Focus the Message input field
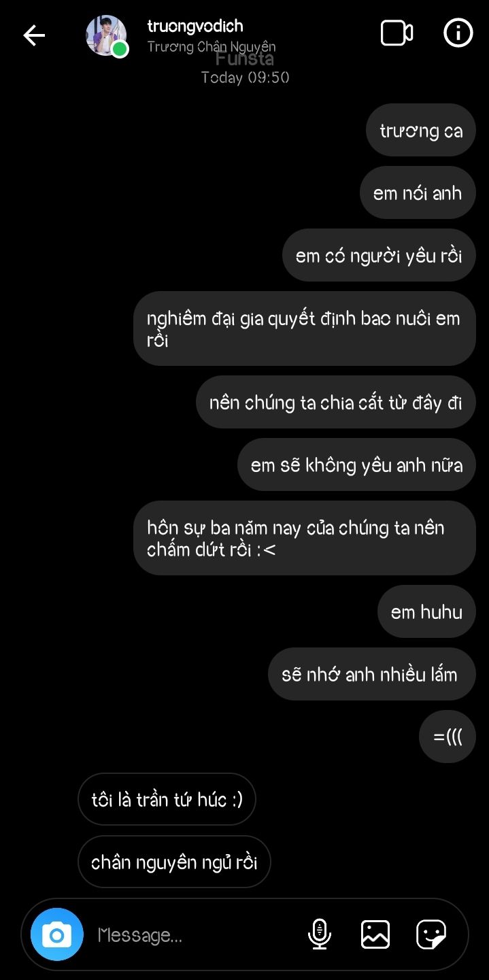The width and height of the screenshot is (489, 980). tap(197, 935)
